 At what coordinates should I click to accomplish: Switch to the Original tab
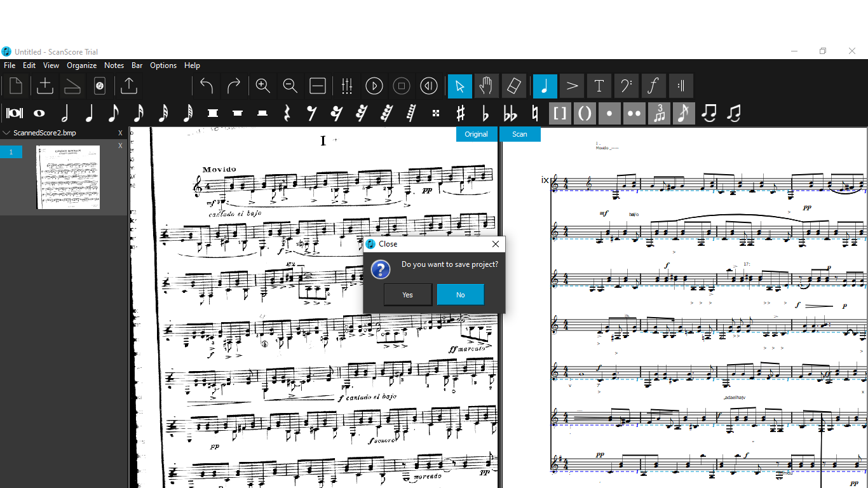(x=477, y=134)
